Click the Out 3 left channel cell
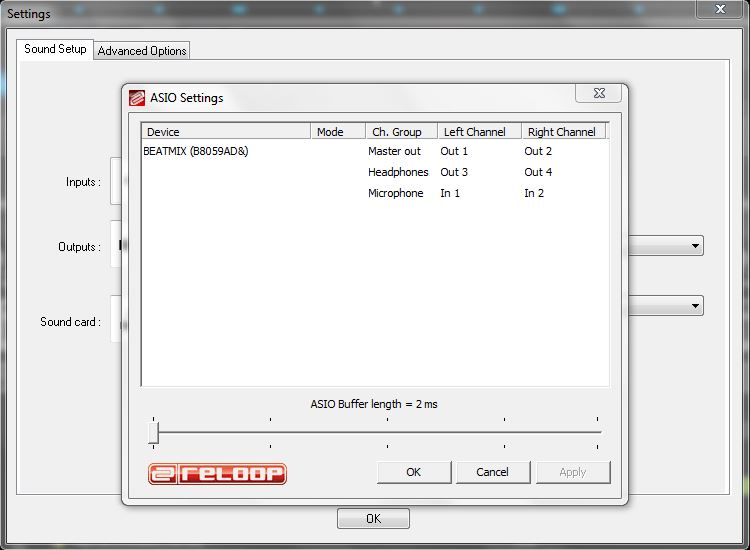This screenshot has height=550, width=750. 454,172
